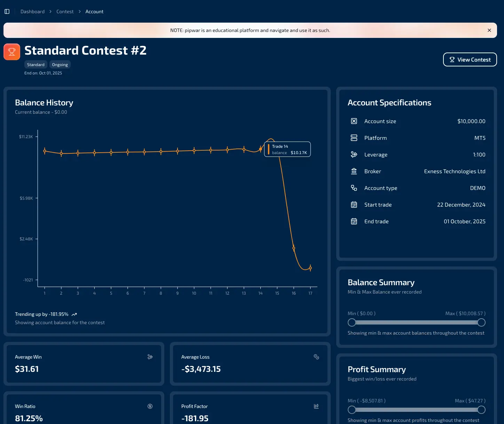Dismiss the educational platform notice banner

[x=489, y=30]
